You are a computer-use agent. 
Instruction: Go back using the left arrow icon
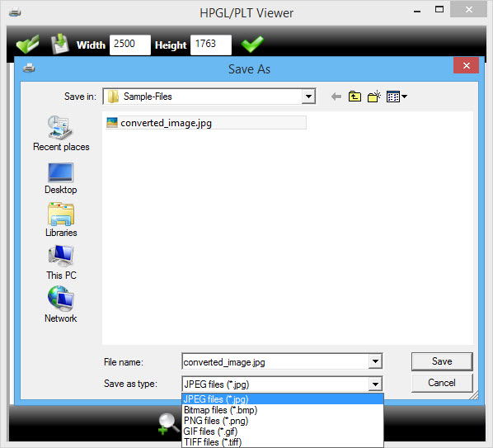[x=336, y=97]
